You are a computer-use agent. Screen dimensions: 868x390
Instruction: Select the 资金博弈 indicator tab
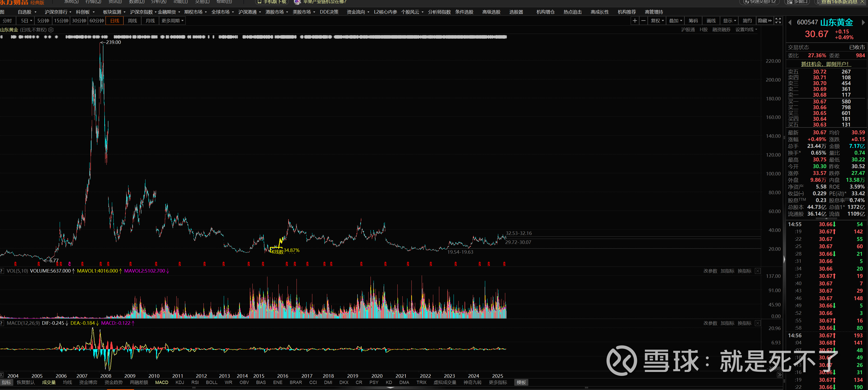pyautogui.click(x=88, y=382)
